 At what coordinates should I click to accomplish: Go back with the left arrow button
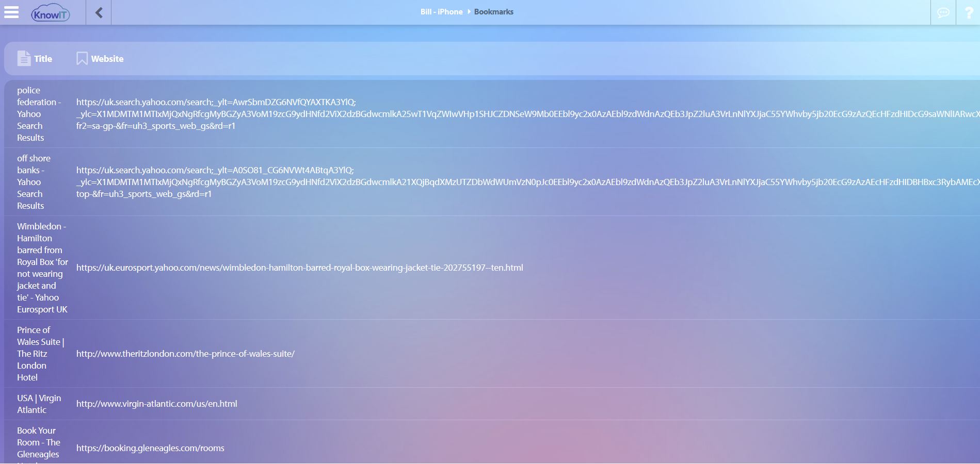coord(99,12)
